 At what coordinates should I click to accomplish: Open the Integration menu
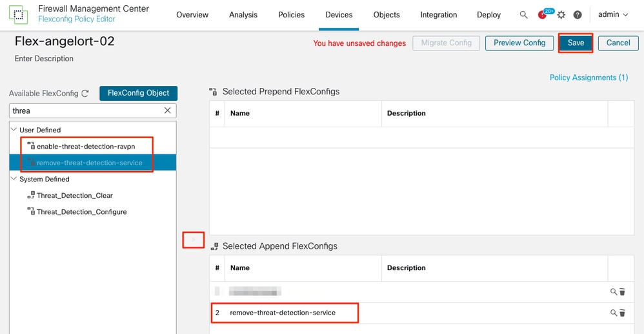(439, 15)
